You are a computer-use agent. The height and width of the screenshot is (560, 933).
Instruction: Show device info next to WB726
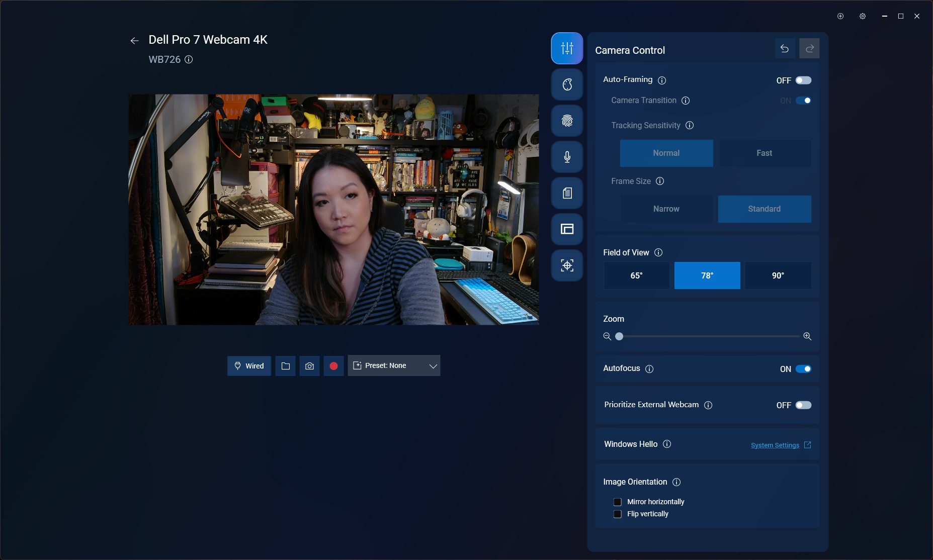189,59
